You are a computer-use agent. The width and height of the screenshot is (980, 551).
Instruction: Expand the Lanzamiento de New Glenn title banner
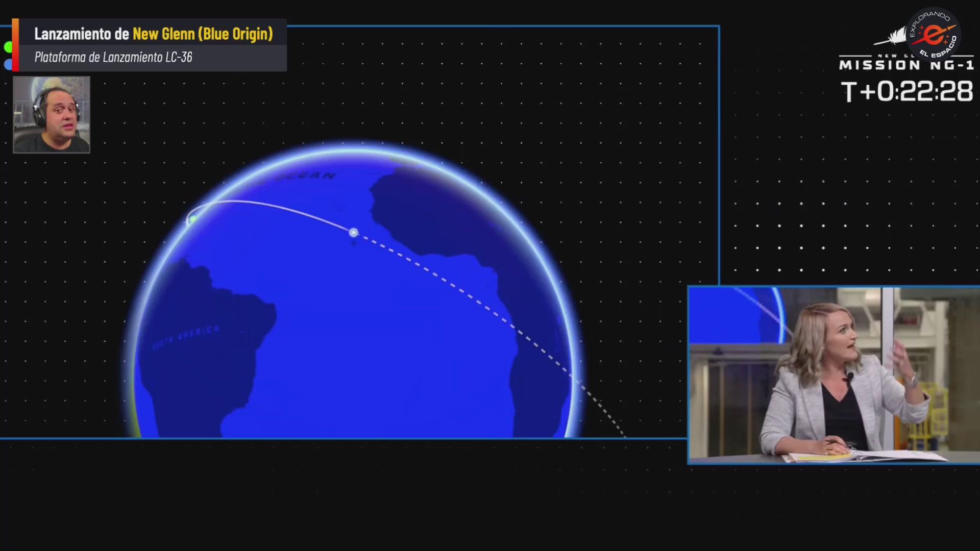coord(153,34)
